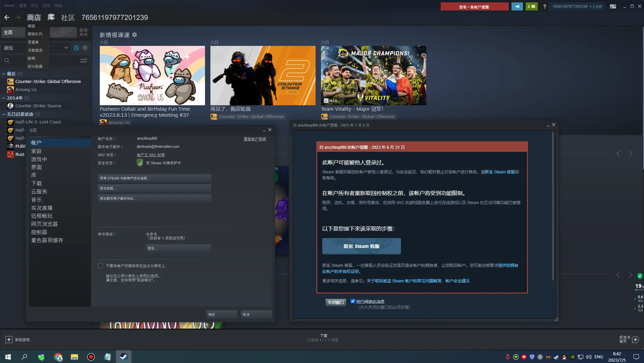
Task: Click 帐户无 VAC 封禁 link
Action: tap(151, 155)
